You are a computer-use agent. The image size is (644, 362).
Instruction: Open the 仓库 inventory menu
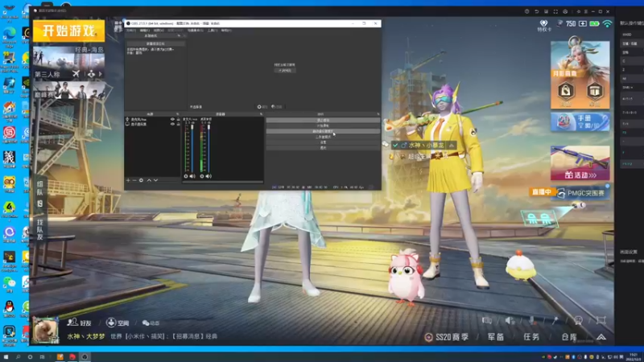point(569,337)
